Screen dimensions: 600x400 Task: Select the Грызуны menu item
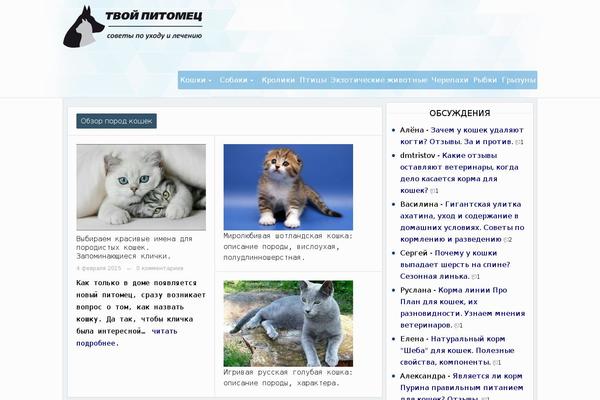coord(518,80)
